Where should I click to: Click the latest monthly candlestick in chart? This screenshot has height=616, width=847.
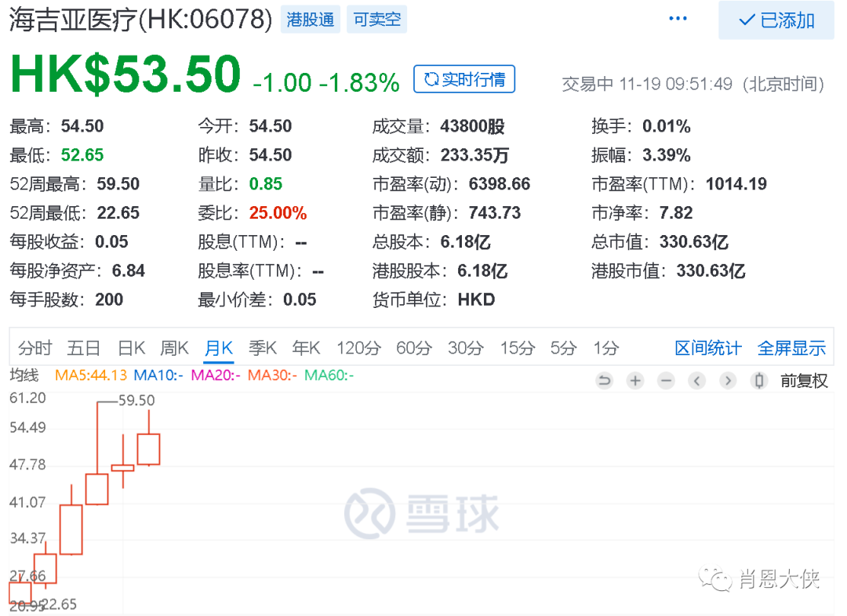point(148,448)
